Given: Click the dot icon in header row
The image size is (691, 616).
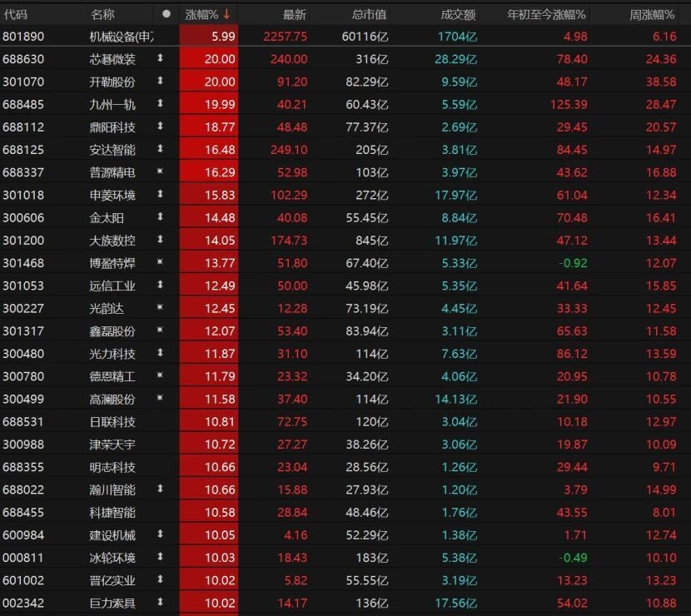Looking at the screenshot, I should (x=167, y=13).
